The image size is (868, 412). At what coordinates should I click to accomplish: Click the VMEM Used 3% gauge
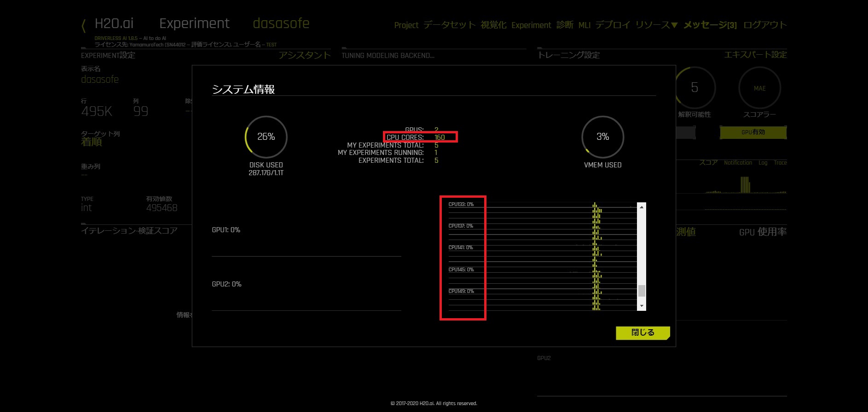pos(602,137)
